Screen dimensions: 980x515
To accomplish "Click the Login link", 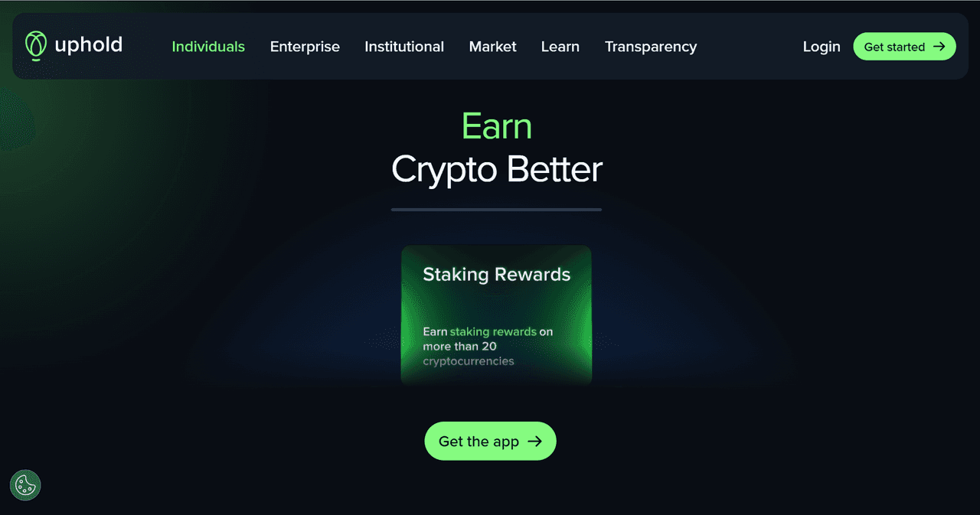I will pyautogui.click(x=822, y=47).
